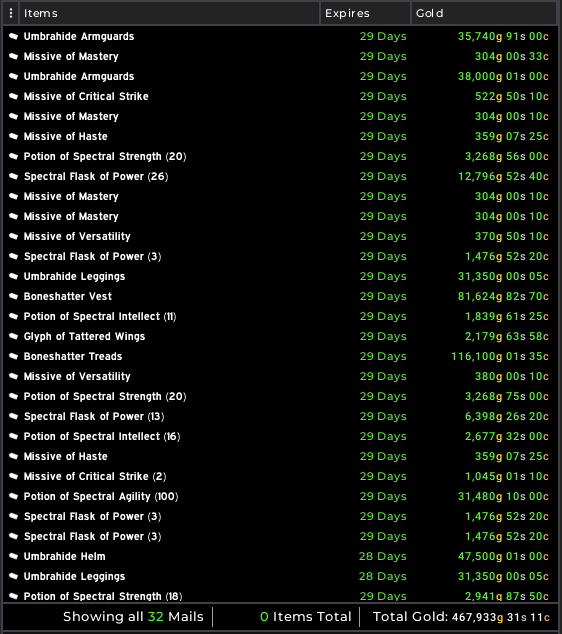Image resolution: width=562 pixels, height=634 pixels.
Task: Click mail icon beside Missive of Critical Strike (2)
Action: tap(13, 476)
